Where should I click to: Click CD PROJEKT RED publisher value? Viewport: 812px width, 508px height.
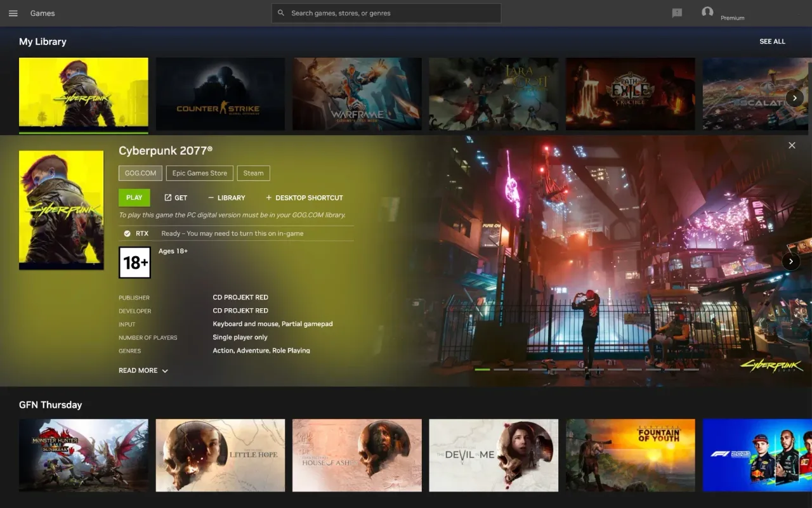[x=240, y=297]
